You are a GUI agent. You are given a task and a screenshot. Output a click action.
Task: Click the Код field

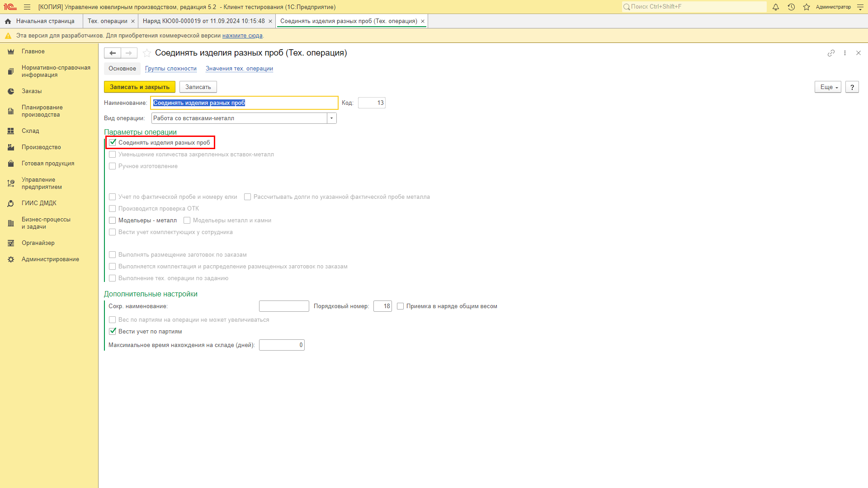pyautogui.click(x=372, y=103)
